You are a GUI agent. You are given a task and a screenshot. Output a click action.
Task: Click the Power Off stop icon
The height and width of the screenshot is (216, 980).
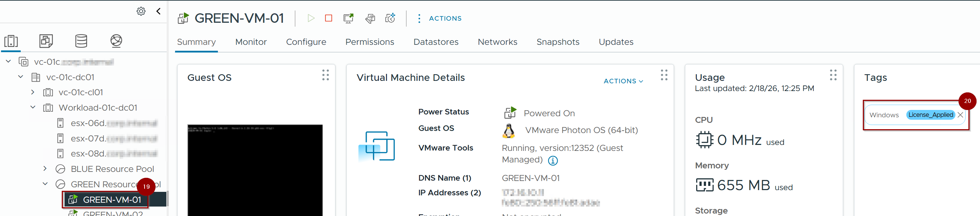click(x=328, y=18)
